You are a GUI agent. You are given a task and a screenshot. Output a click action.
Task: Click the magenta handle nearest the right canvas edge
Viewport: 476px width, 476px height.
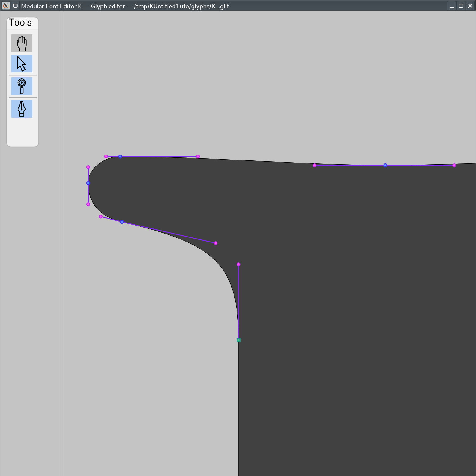click(x=454, y=165)
